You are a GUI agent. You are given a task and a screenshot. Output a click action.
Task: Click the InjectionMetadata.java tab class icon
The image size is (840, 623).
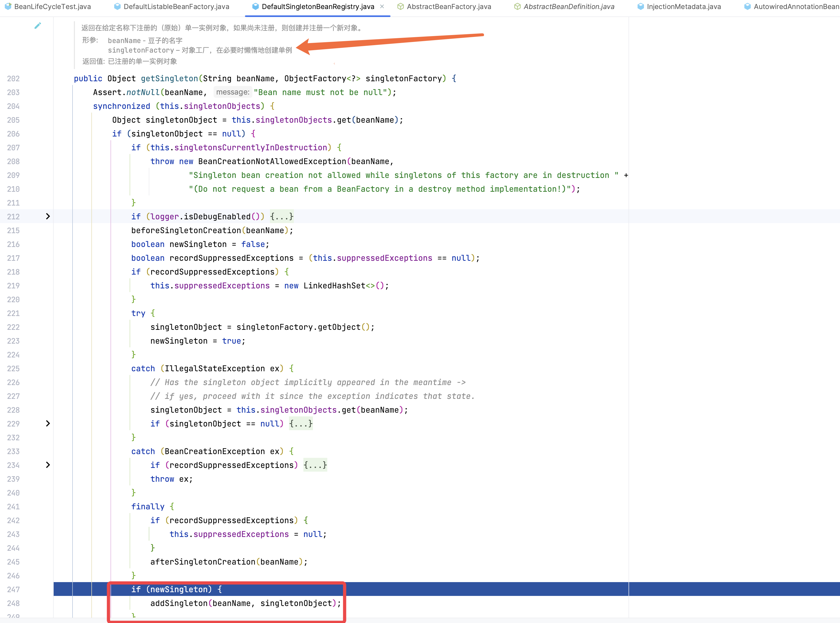coord(640,6)
